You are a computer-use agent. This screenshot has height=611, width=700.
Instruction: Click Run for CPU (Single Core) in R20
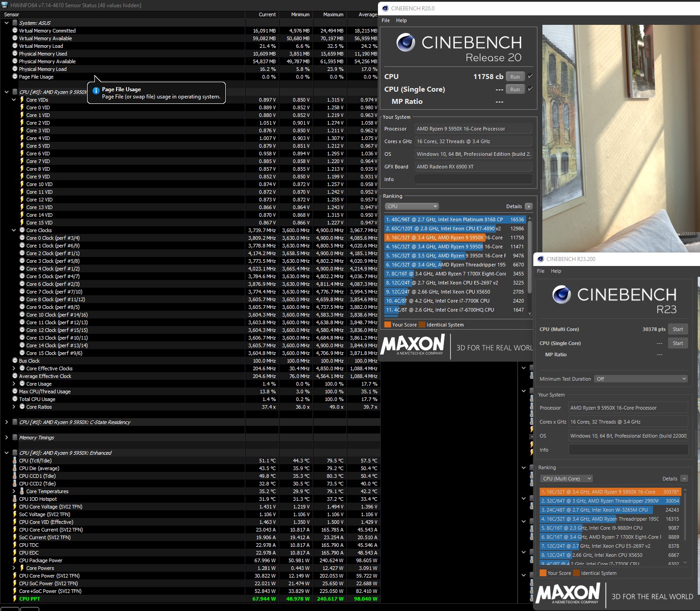coord(515,89)
